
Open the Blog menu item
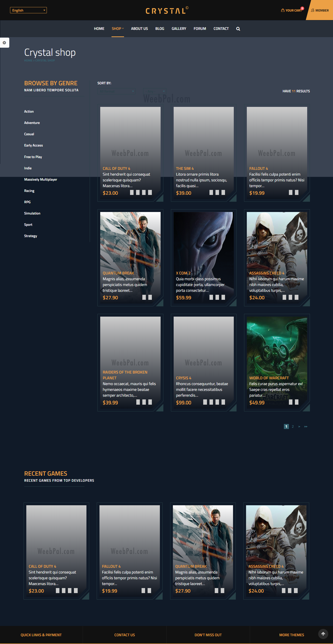[x=160, y=29]
